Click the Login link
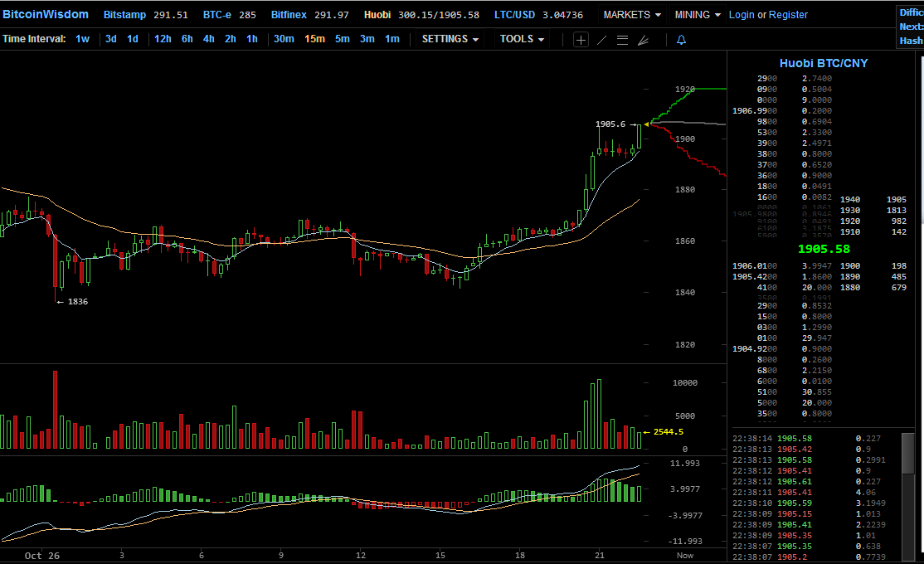The width and height of the screenshot is (924, 564). 742,15
